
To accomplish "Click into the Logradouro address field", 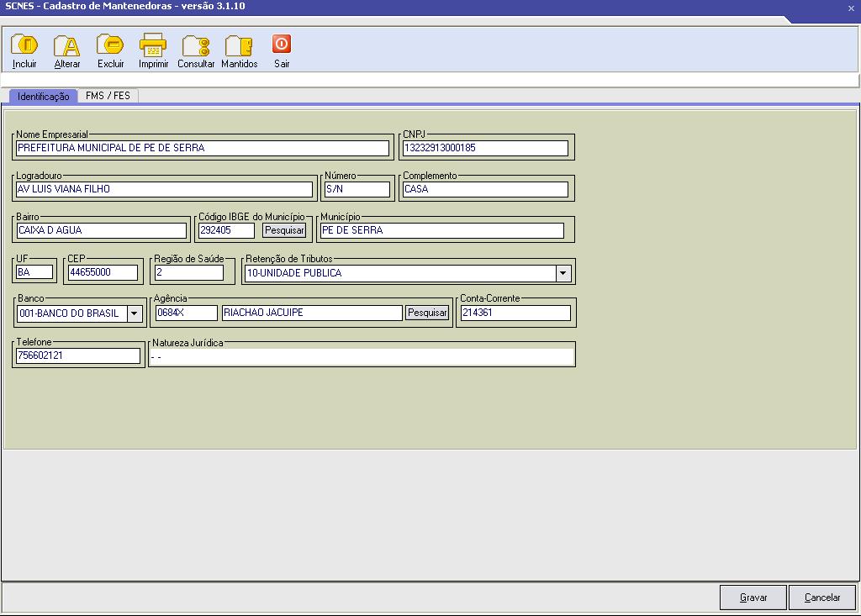I will (x=164, y=189).
